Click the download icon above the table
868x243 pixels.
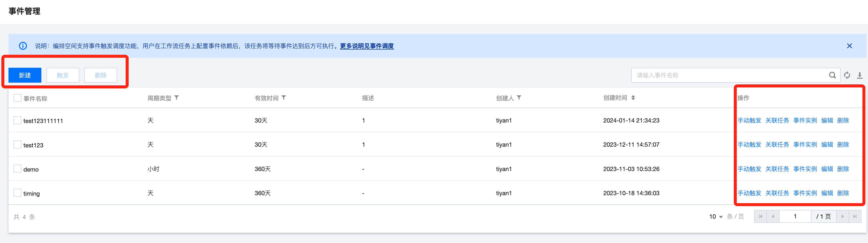point(860,75)
